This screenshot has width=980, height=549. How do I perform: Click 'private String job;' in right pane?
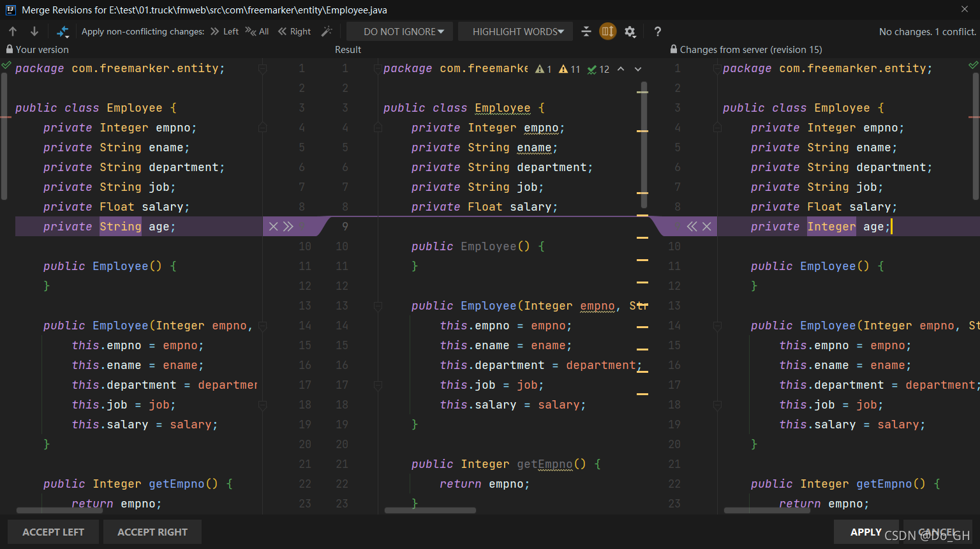(x=817, y=187)
